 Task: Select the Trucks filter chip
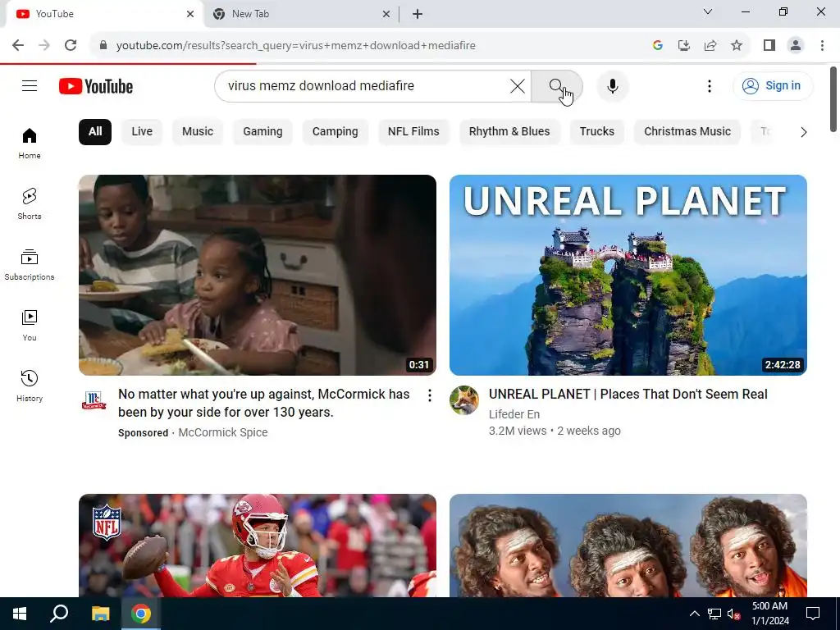(597, 132)
